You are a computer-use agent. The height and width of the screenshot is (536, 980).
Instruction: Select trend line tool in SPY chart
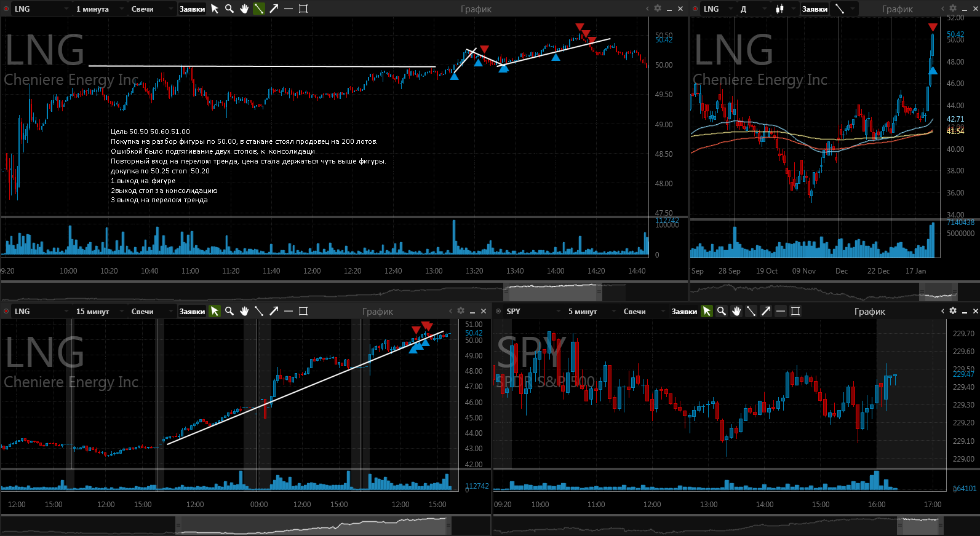(x=751, y=311)
